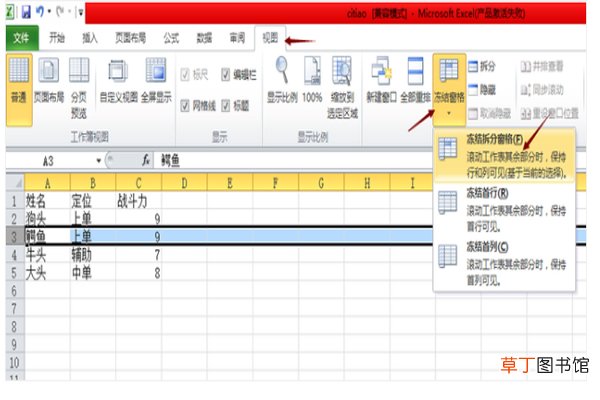Click the 隐藏 window button
Viewport: 600px width, 400px height.
click(x=482, y=90)
